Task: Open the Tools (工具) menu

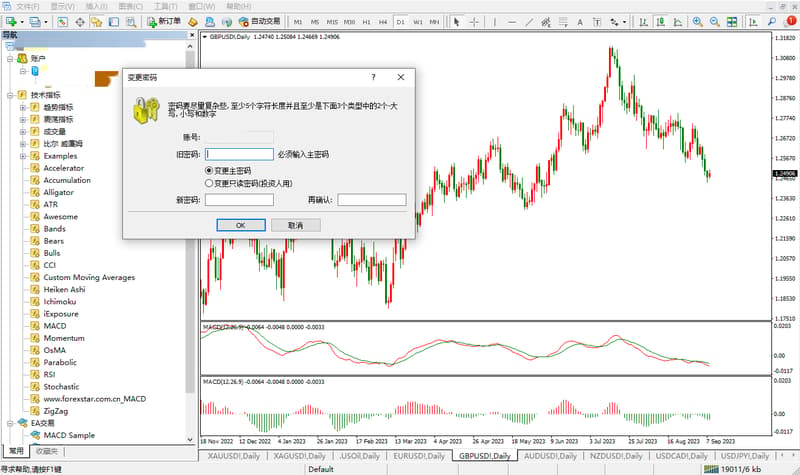Action: (x=165, y=6)
